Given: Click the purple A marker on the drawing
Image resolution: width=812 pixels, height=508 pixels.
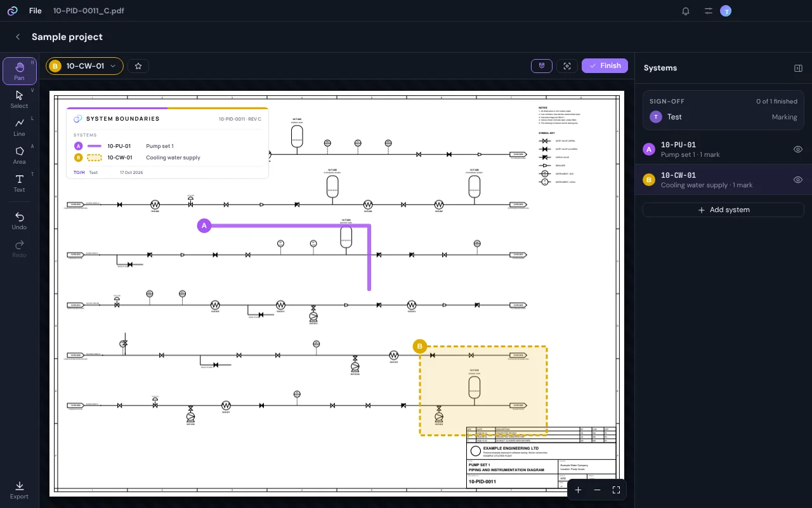Looking at the screenshot, I should [204, 225].
